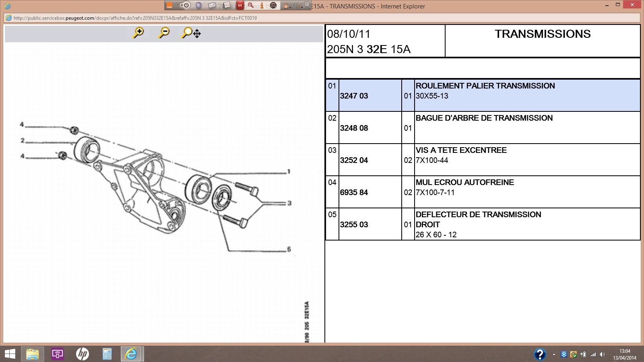Click the zoom in magnifier icon
The width and height of the screenshot is (644, 362).
[138, 33]
